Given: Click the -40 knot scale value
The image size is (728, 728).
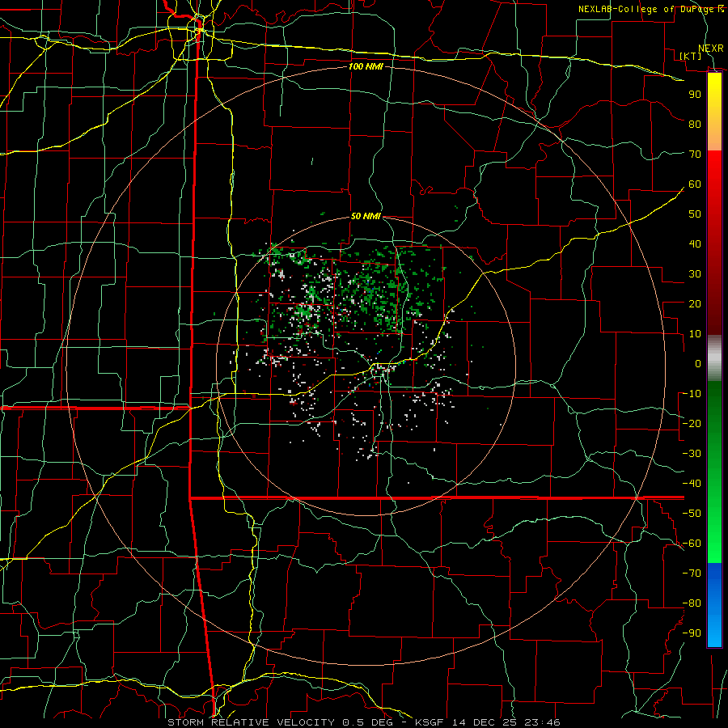Looking at the screenshot, I should 692,484.
